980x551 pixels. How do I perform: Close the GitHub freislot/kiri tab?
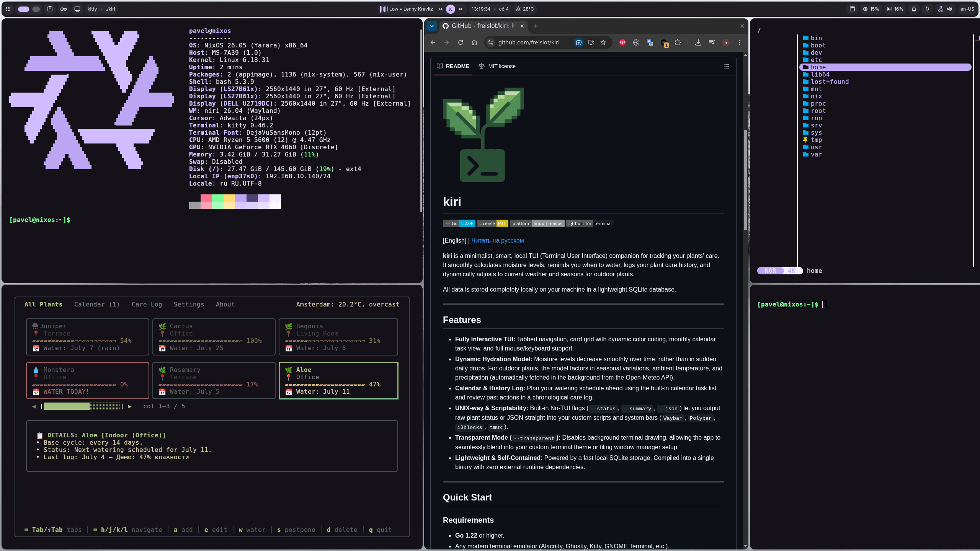click(x=522, y=26)
